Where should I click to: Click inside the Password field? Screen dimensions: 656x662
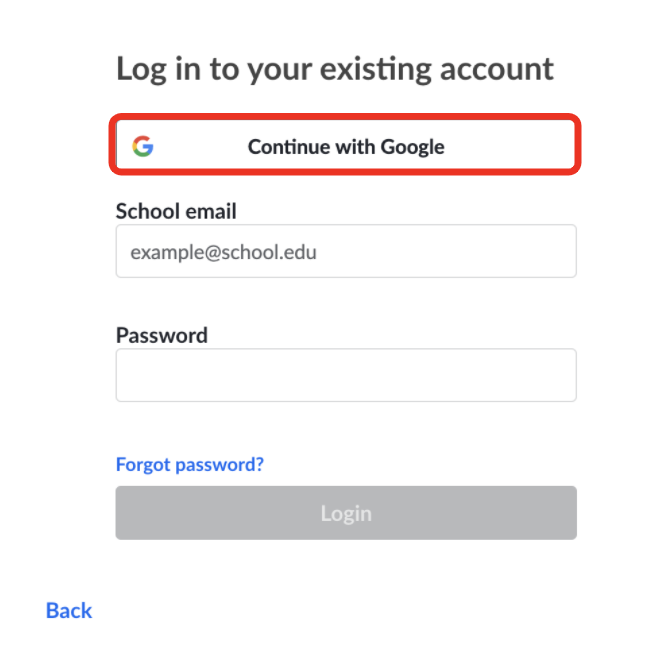point(346,375)
